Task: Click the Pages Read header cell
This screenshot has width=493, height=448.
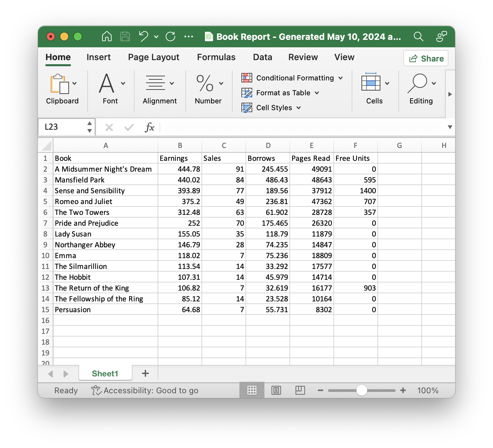Action: (312, 158)
